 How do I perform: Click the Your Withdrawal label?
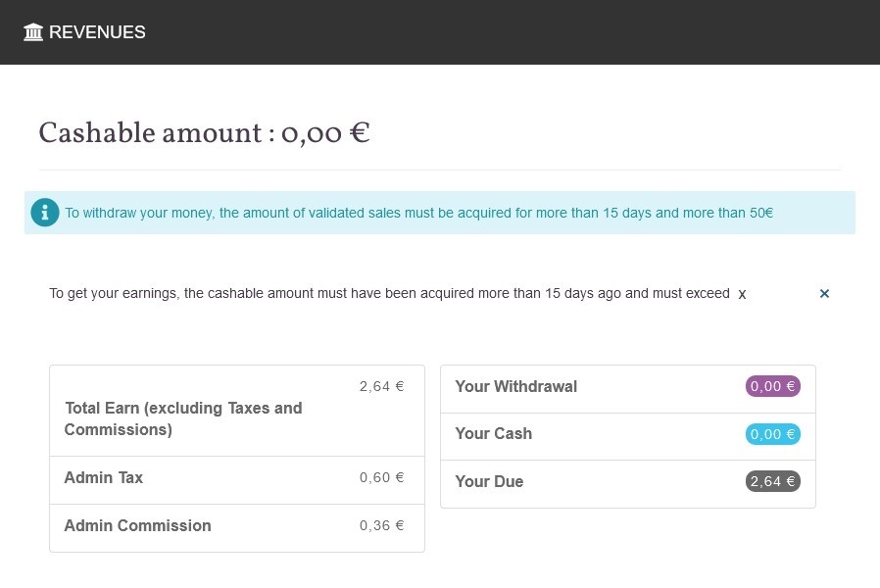[x=515, y=386]
